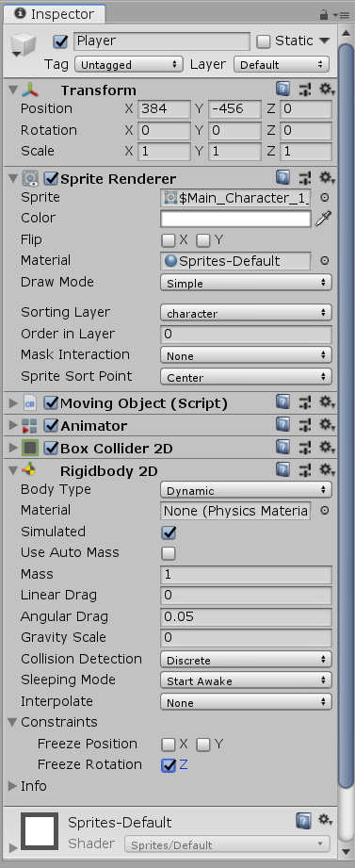Screen dimensions: 355x868
Task: Open object picker for Rigidbody physics Material
Action: coord(325,511)
